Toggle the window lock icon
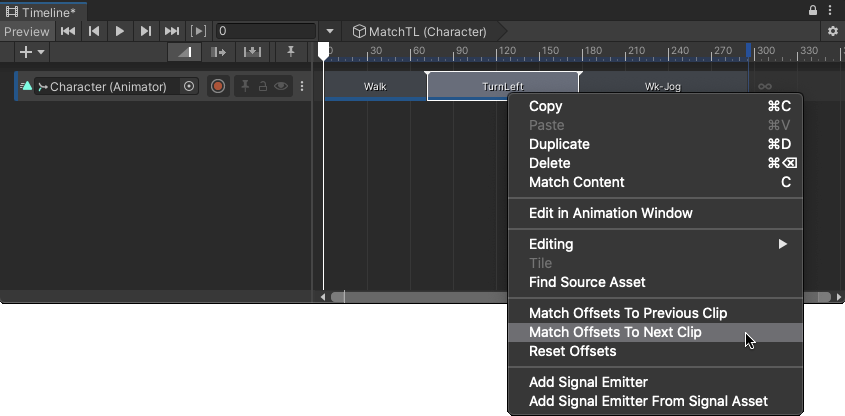Image resolution: width=845 pixels, height=416 pixels. 813,10
